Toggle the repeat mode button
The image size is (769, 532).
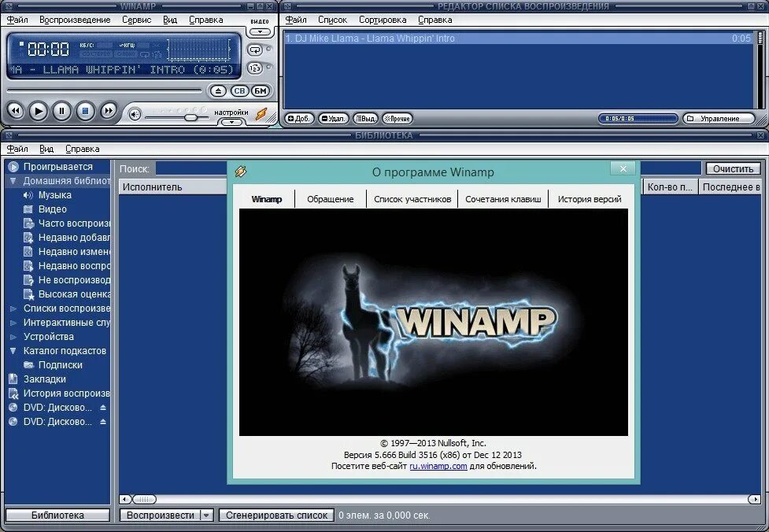255,50
